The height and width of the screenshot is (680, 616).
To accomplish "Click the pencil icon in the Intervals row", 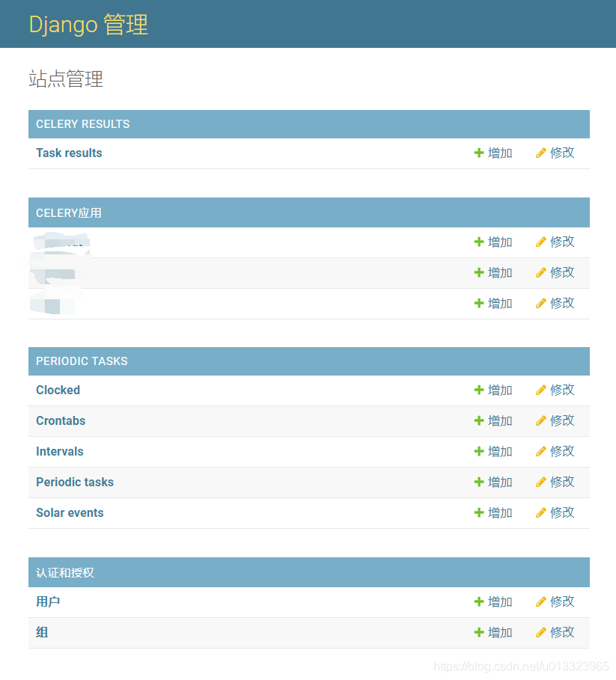I will click(x=540, y=451).
